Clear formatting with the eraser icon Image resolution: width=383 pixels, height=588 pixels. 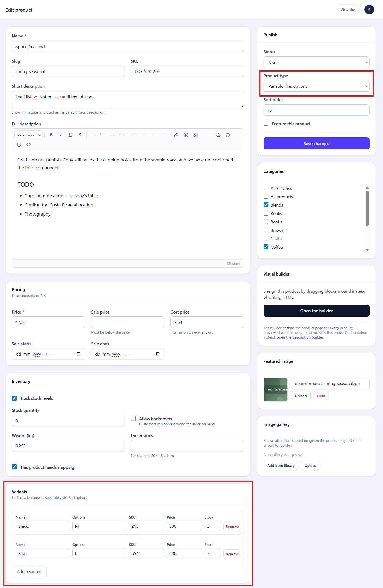point(218,135)
